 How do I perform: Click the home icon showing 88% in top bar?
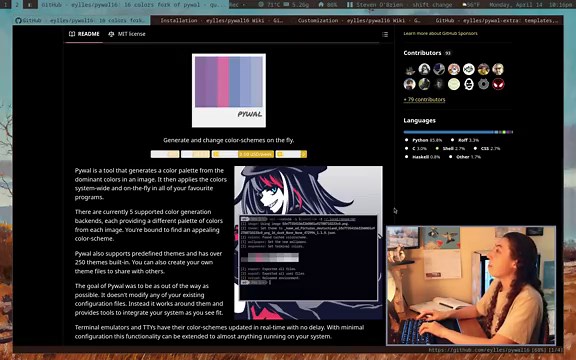321,5
